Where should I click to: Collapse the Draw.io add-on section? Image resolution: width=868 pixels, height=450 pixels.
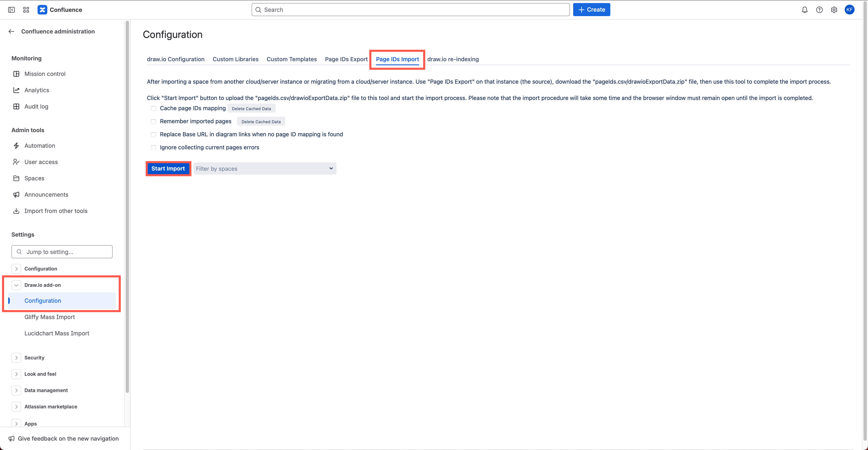coord(16,285)
